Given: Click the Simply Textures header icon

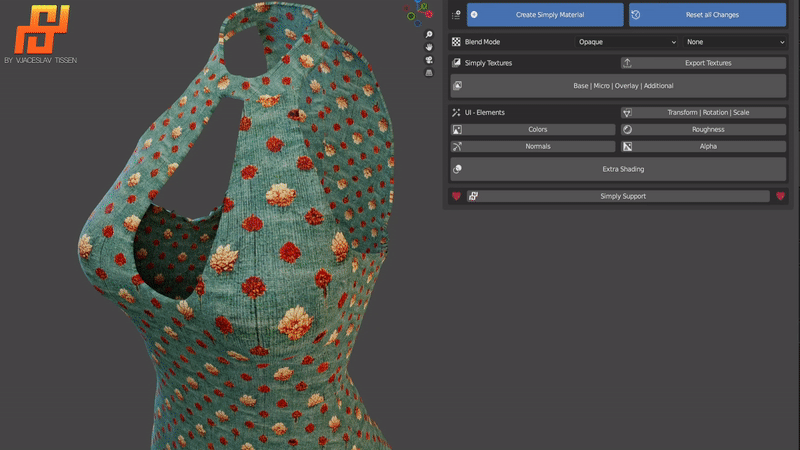Looking at the screenshot, I should pos(456,63).
